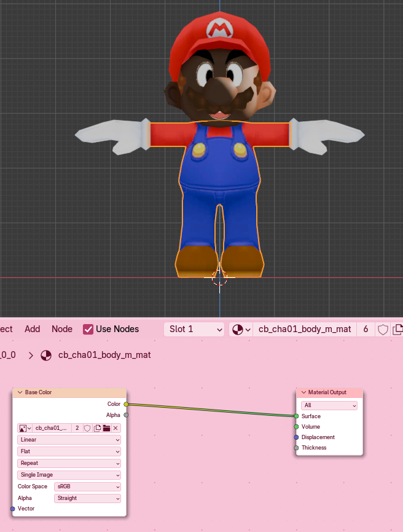Image resolution: width=403 pixels, height=532 pixels.
Task: Click the cb_cha01_... image name field
Action: pos(52,428)
